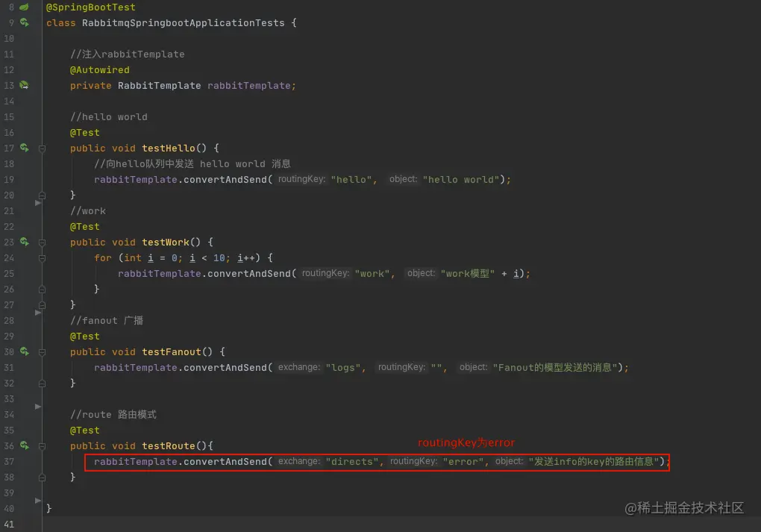Screen dimensions: 761x532
Task: Click the @Test annotation above testRoute
Action: tap(84, 430)
